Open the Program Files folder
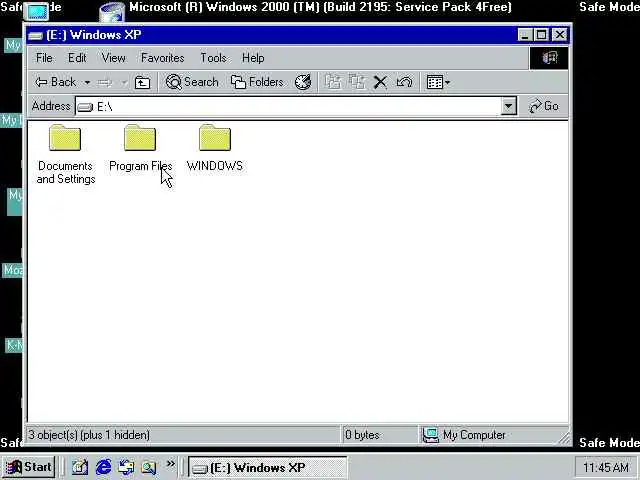Viewport: 640px width, 480px height. (x=140, y=149)
